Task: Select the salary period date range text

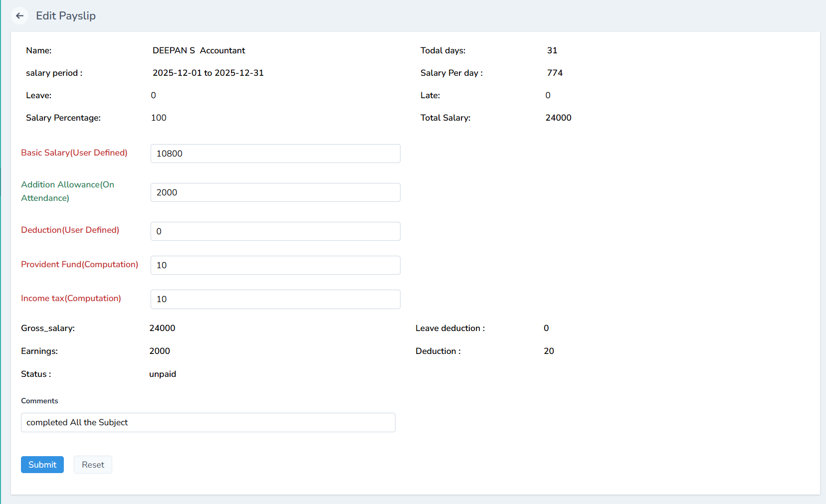Action: point(208,73)
